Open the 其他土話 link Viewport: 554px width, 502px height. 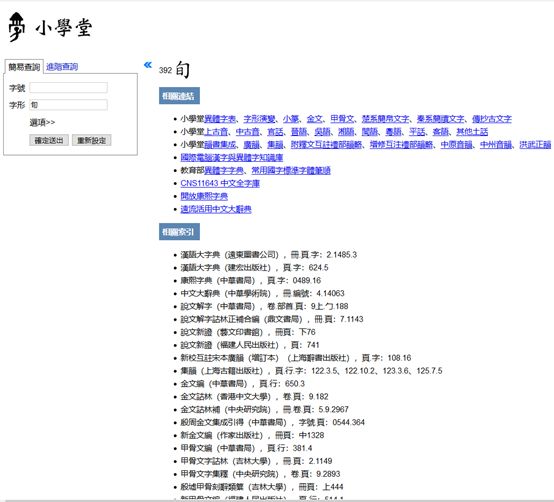472,132
